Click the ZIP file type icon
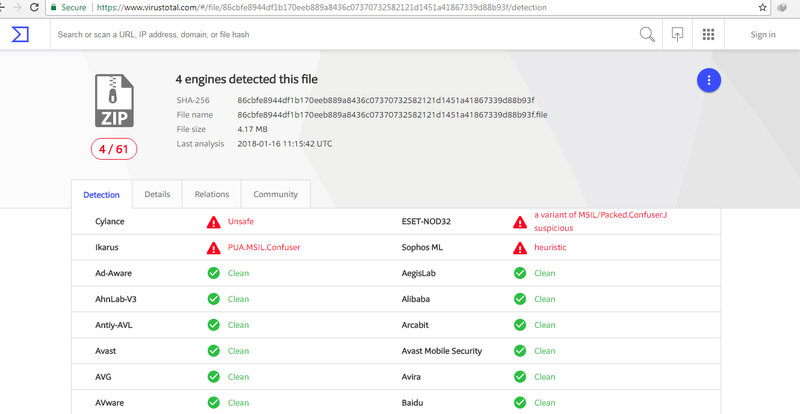Viewport: 800px width, 414px height. (114, 101)
